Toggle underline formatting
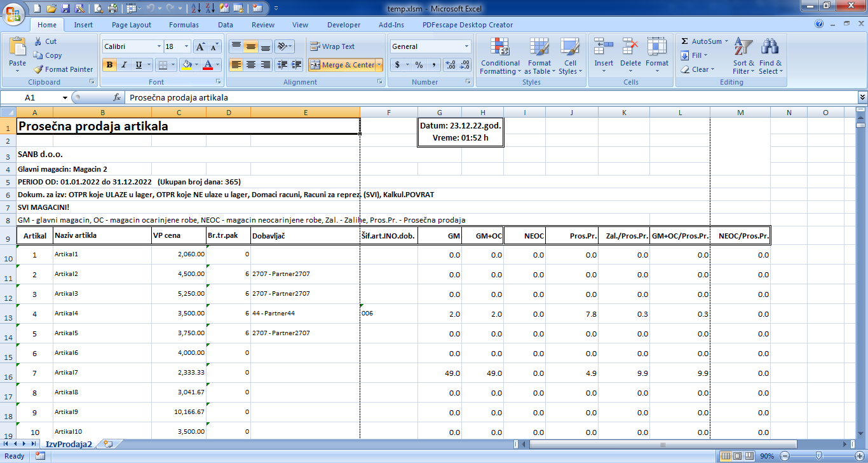This screenshot has width=868, height=463. [x=139, y=64]
